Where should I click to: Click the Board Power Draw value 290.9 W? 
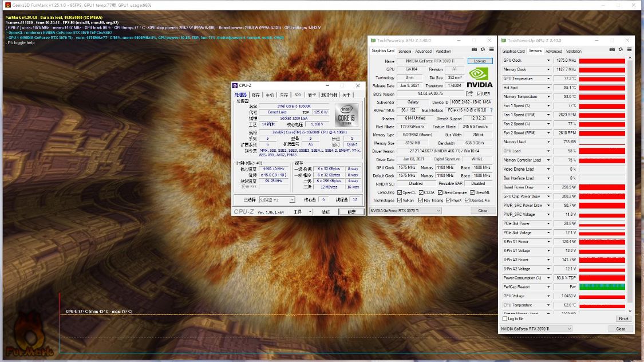pyautogui.click(x=565, y=187)
